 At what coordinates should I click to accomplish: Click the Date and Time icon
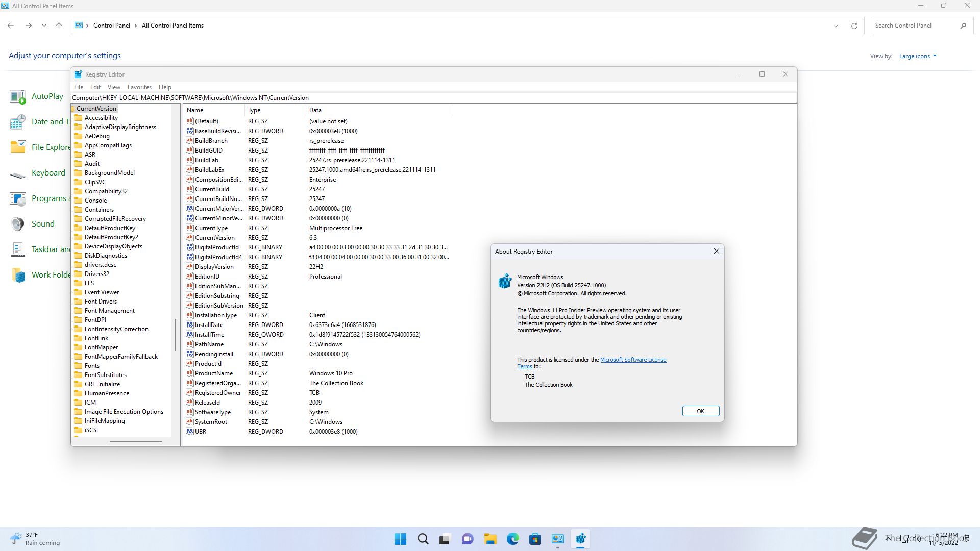[x=18, y=122]
